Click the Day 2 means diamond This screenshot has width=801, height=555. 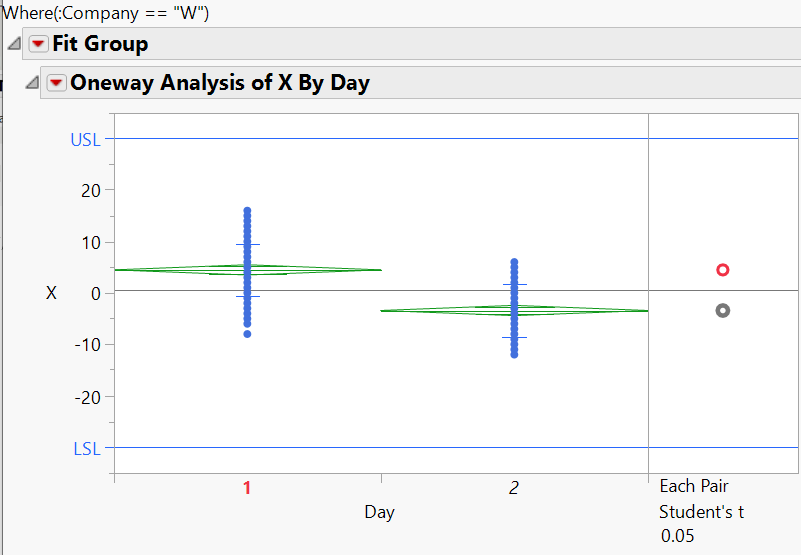pos(514,310)
